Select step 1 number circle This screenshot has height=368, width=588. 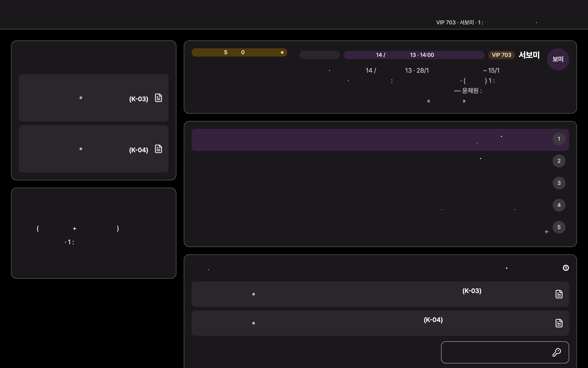click(559, 139)
